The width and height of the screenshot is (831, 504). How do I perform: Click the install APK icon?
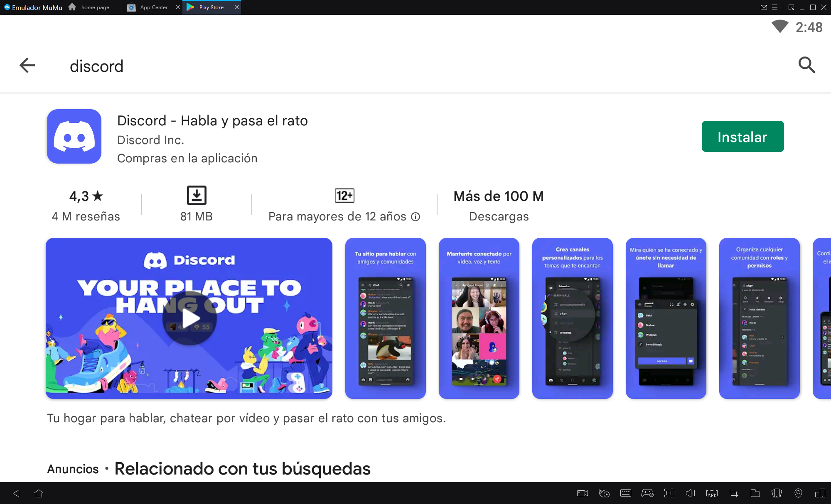712,493
